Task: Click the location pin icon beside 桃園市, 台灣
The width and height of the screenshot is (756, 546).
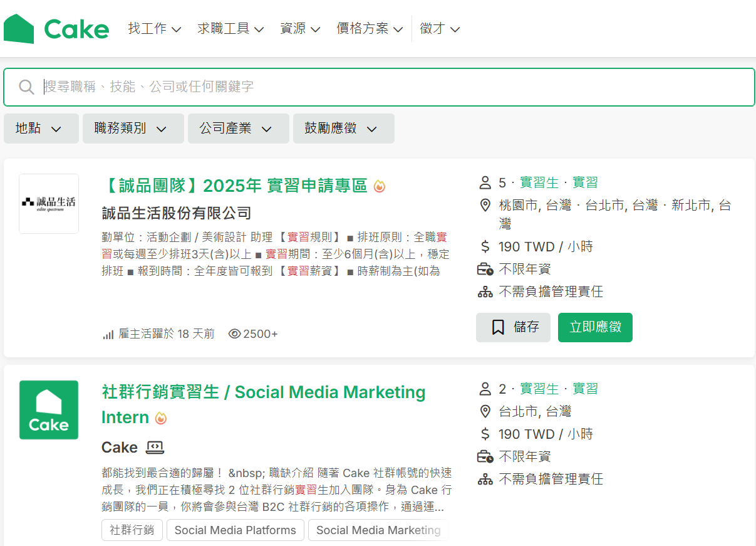Action: pyautogui.click(x=485, y=205)
